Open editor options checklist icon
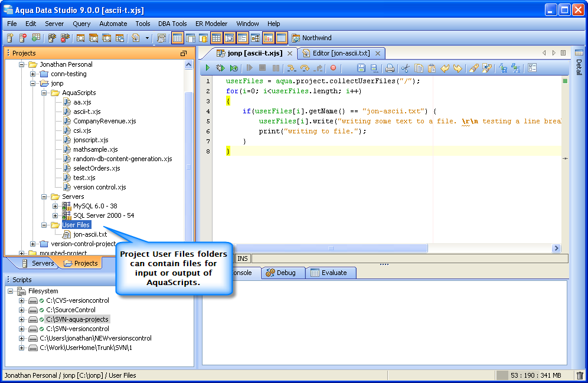The width and height of the screenshot is (588, 383). (532, 68)
